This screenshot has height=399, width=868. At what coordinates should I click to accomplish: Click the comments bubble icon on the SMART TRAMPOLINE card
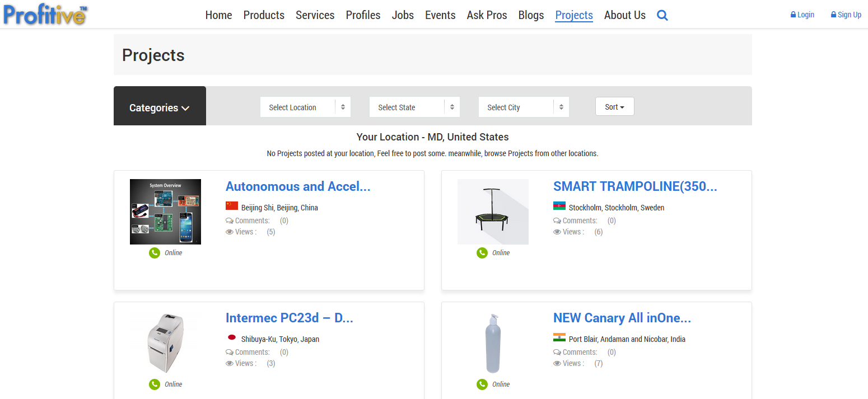[556, 220]
